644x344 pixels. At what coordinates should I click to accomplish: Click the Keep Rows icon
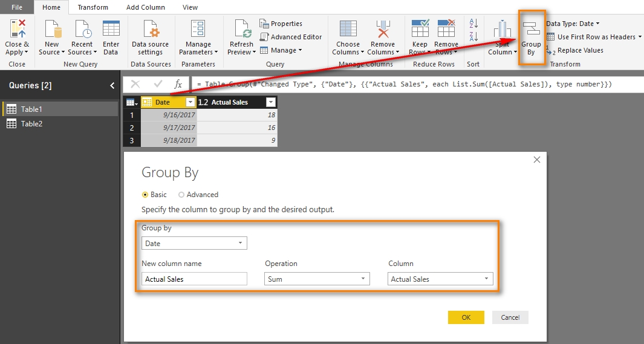[420, 28]
